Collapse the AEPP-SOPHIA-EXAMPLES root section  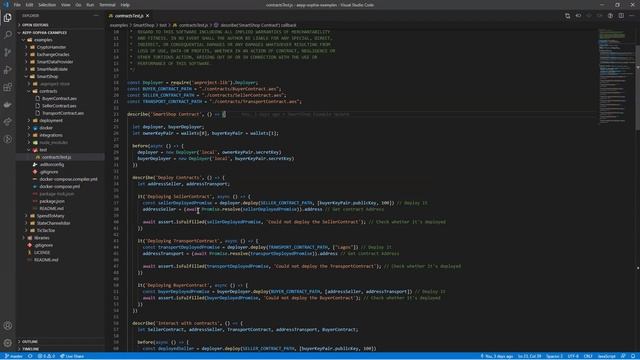(60, 32)
